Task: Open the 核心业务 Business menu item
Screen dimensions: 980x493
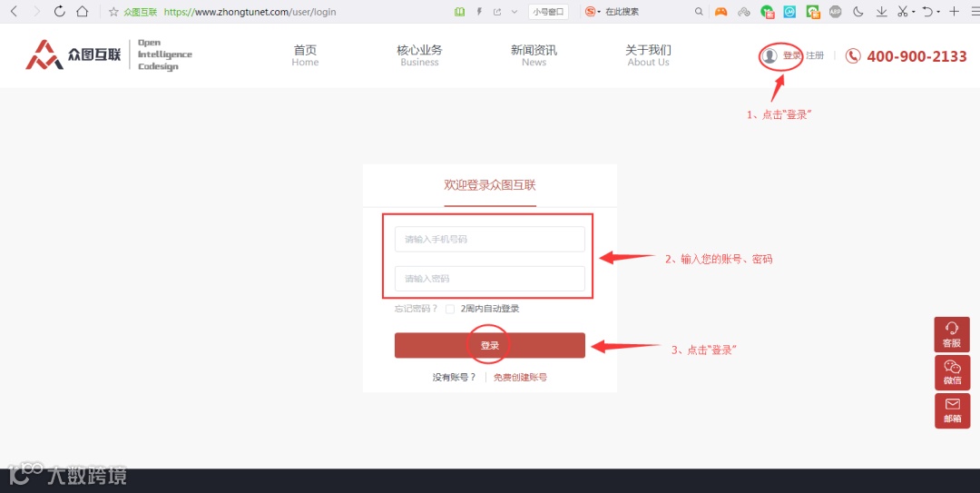Action: click(x=419, y=55)
